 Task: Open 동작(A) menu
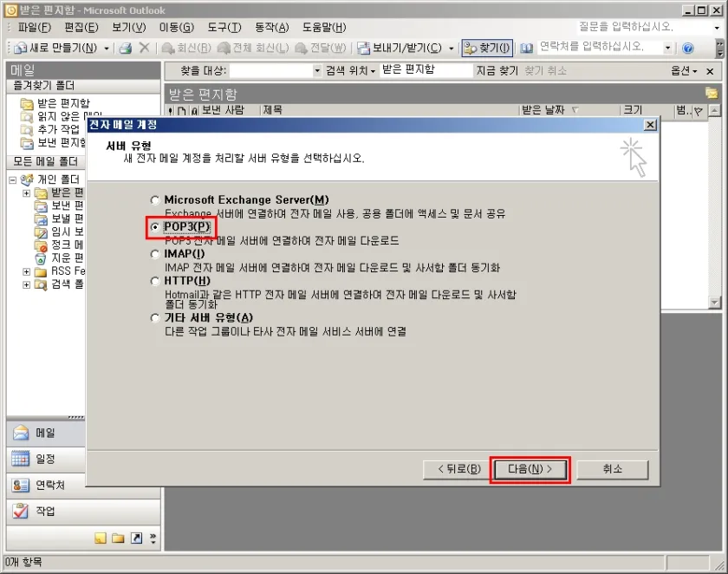click(271, 28)
